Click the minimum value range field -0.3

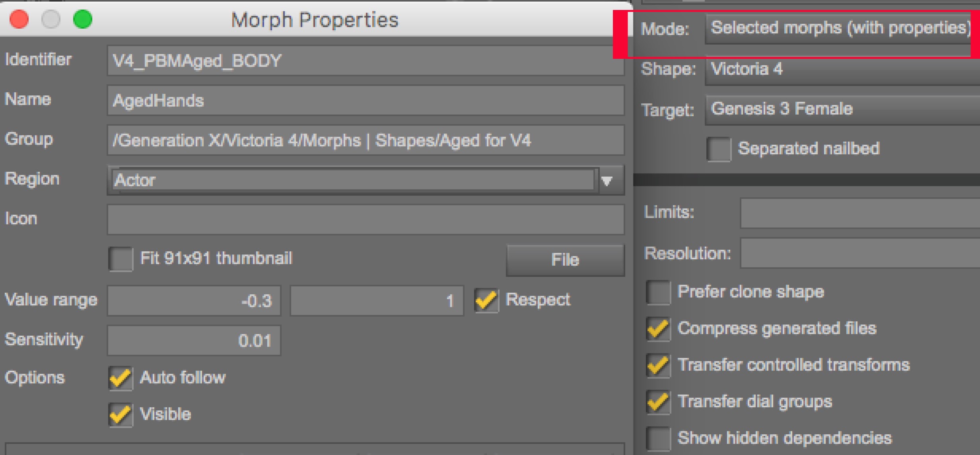(194, 301)
